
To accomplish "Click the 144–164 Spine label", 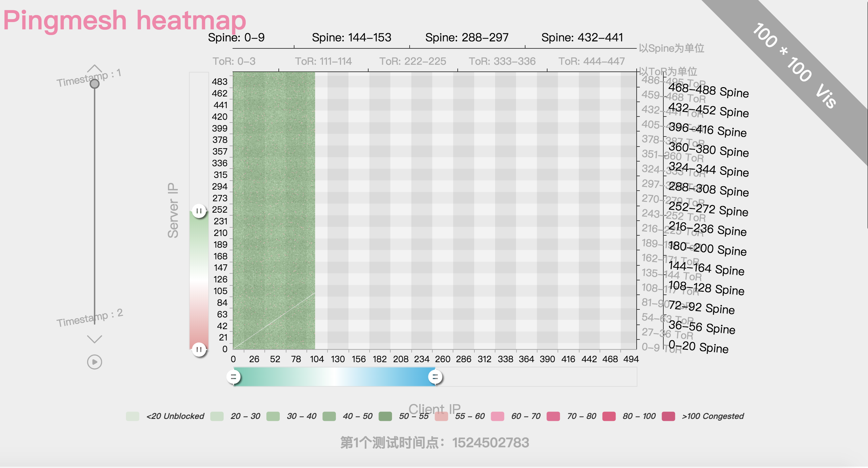I will click(706, 268).
